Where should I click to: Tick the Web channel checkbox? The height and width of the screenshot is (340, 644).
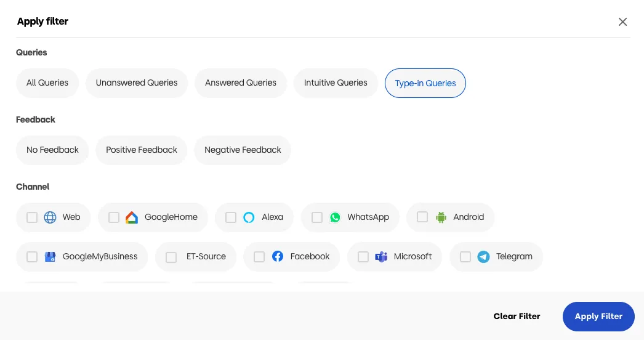pyautogui.click(x=32, y=217)
